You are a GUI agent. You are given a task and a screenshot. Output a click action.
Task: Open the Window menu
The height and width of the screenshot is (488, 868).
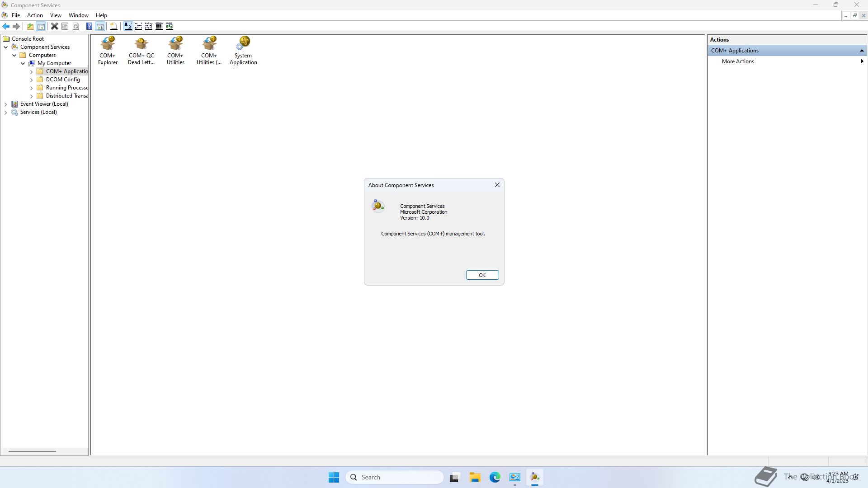click(79, 15)
